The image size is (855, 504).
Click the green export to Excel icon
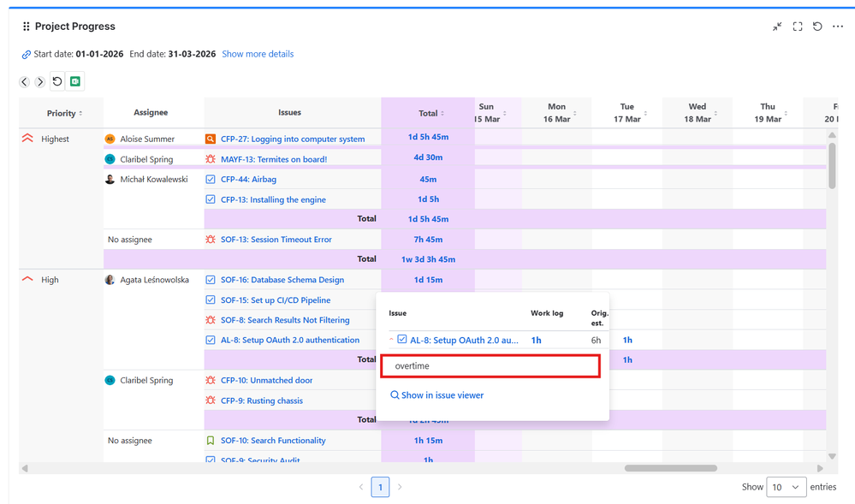click(x=74, y=81)
